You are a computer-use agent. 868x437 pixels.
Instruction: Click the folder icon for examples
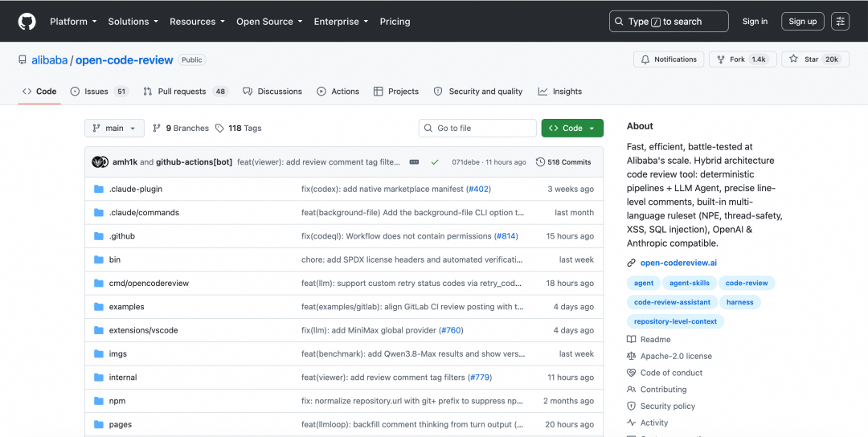[99, 307]
